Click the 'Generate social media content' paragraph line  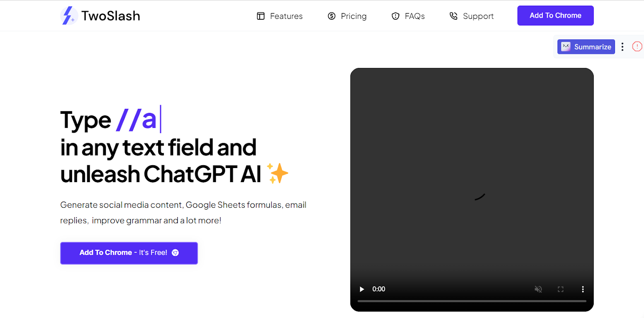pos(183,205)
